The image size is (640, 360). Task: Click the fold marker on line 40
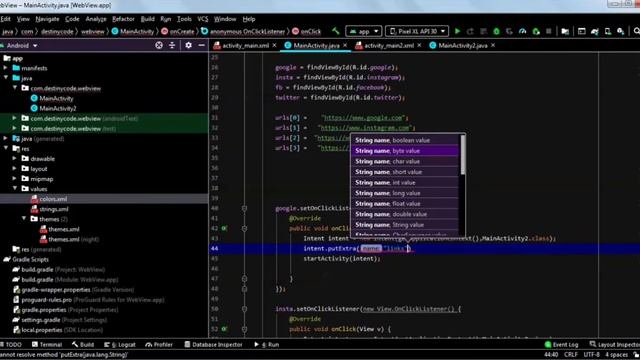tap(244, 208)
